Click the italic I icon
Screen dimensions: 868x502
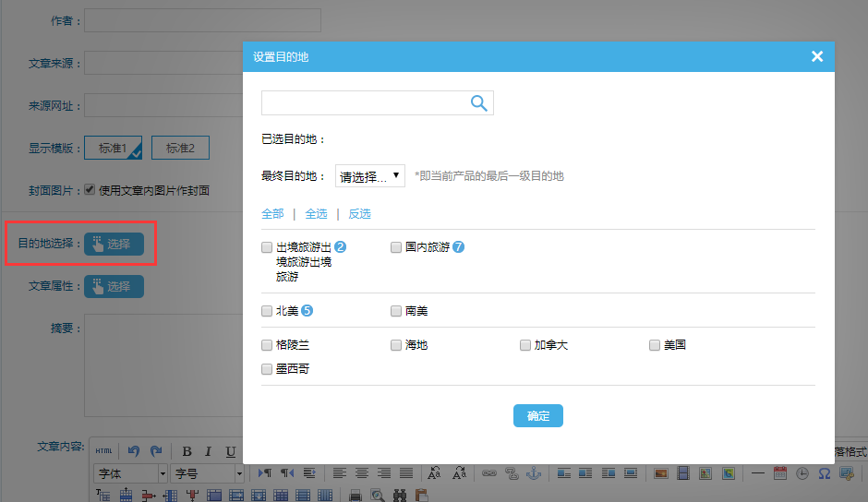(208, 451)
